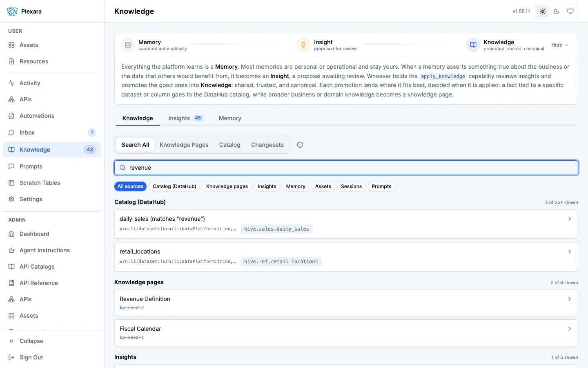Open Agent Instructions
The height and width of the screenshot is (368, 588).
click(x=52, y=250)
